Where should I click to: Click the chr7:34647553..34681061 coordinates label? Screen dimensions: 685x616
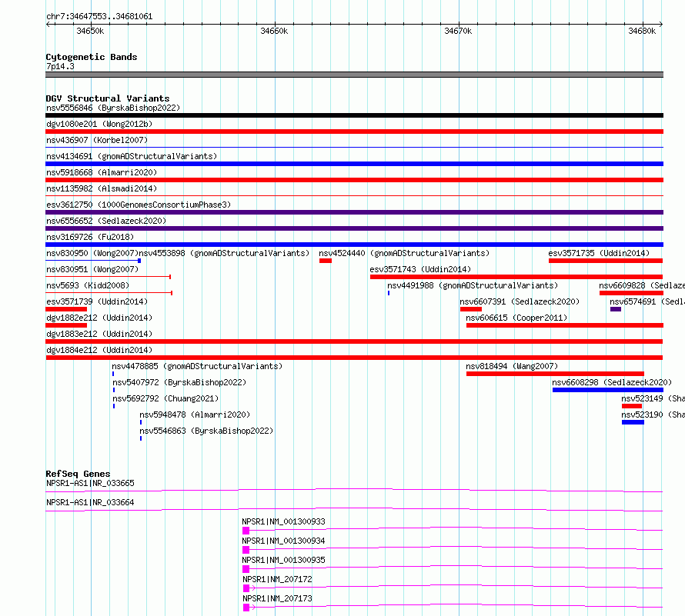point(99,17)
